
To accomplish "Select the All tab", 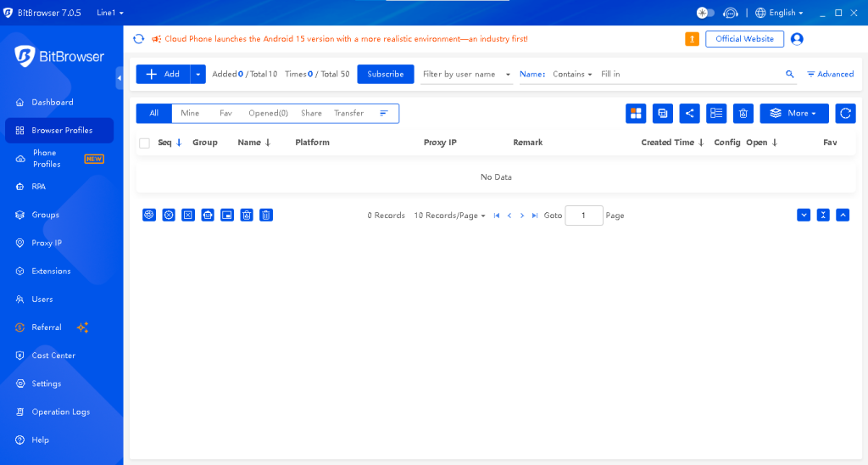I will pyautogui.click(x=154, y=113).
